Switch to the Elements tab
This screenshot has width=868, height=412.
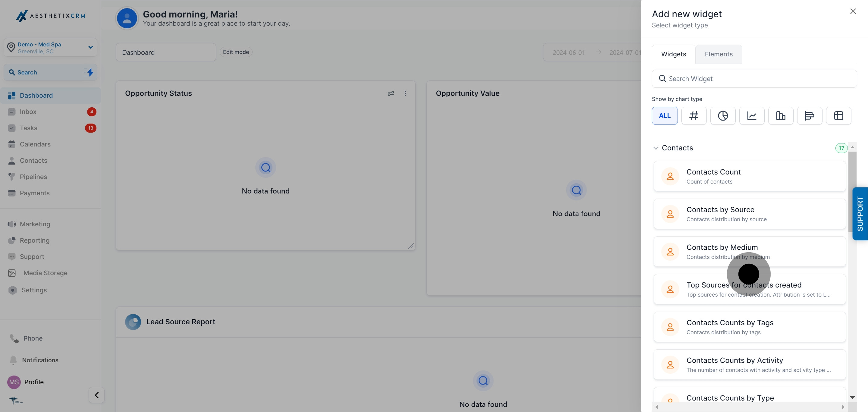pyautogui.click(x=719, y=54)
